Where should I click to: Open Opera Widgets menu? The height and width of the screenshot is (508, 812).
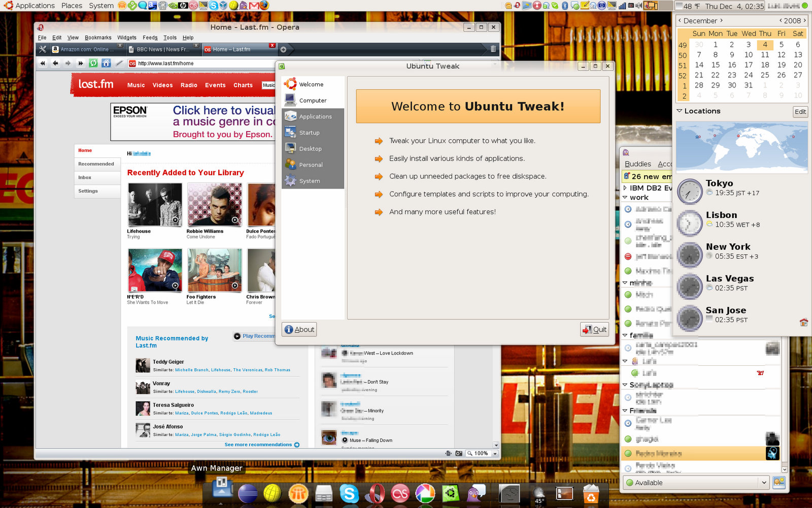point(126,38)
